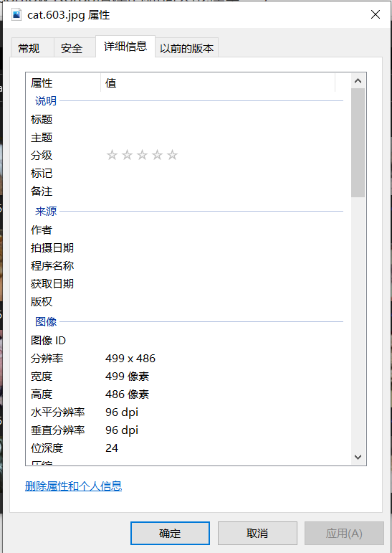Image resolution: width=392 pixels, height=553 pixels.
Task: Click the 确定 button
Action: (x=170, y=533)
